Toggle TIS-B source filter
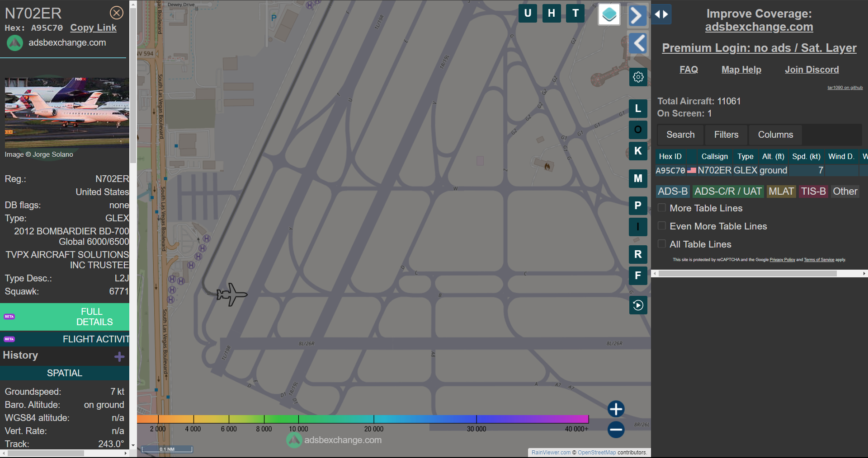The image size is (868, 458). pos(813,192)
